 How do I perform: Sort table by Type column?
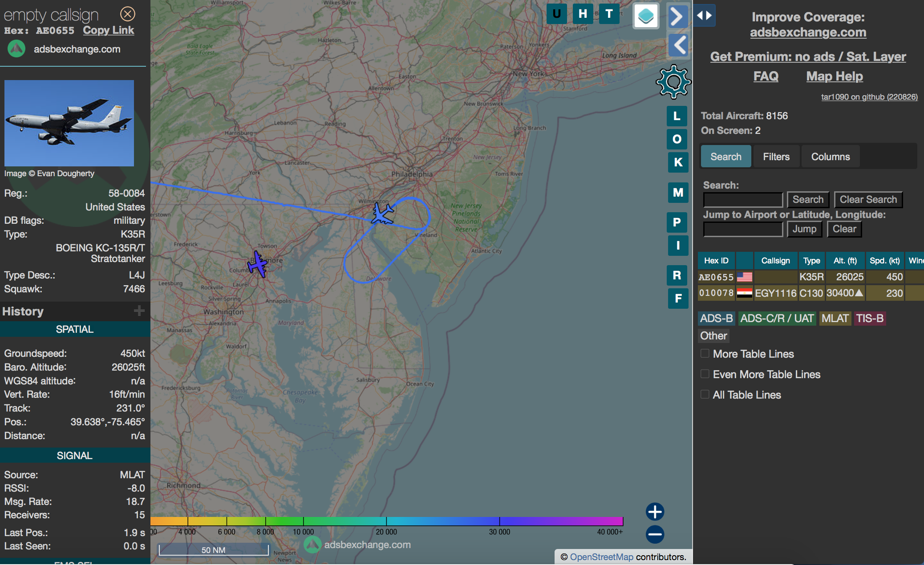(811, 261)
